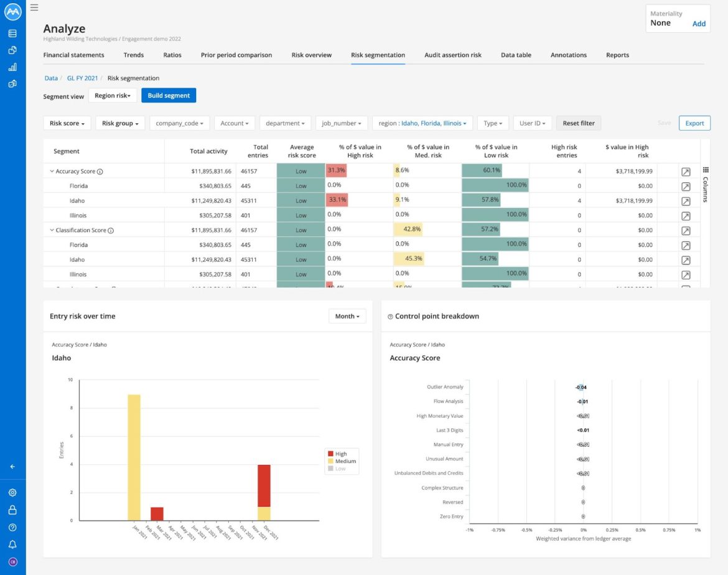Open the job_number filter dropdown
This screenshot has height=575, width=728.
pos(341,123)
